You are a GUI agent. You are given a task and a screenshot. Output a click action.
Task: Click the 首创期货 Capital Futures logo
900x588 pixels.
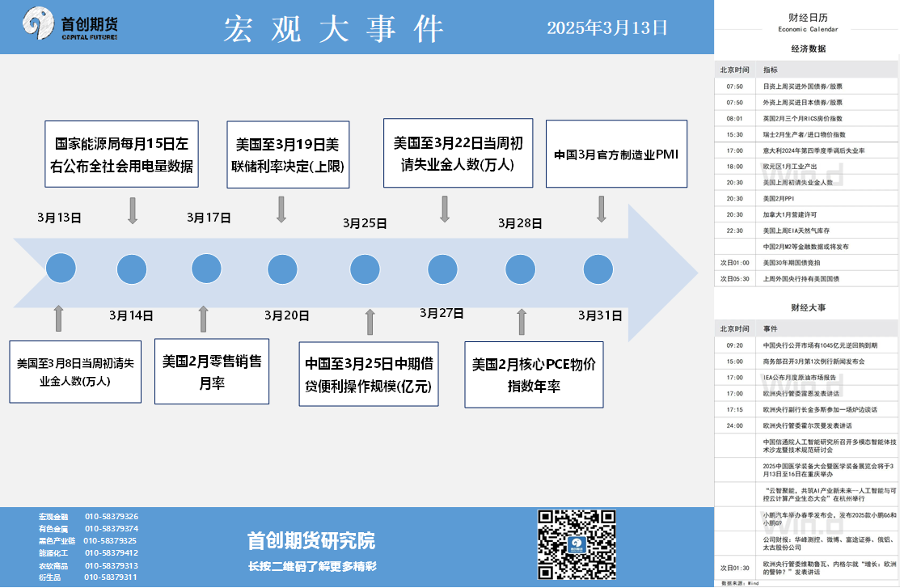click(70, 24)
